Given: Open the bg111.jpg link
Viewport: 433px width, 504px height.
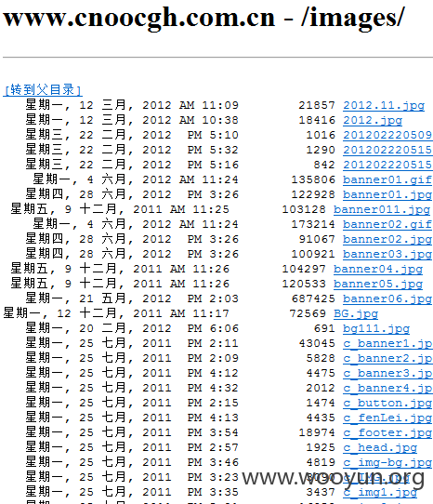Looking at the screenshot, I should 376,329.
